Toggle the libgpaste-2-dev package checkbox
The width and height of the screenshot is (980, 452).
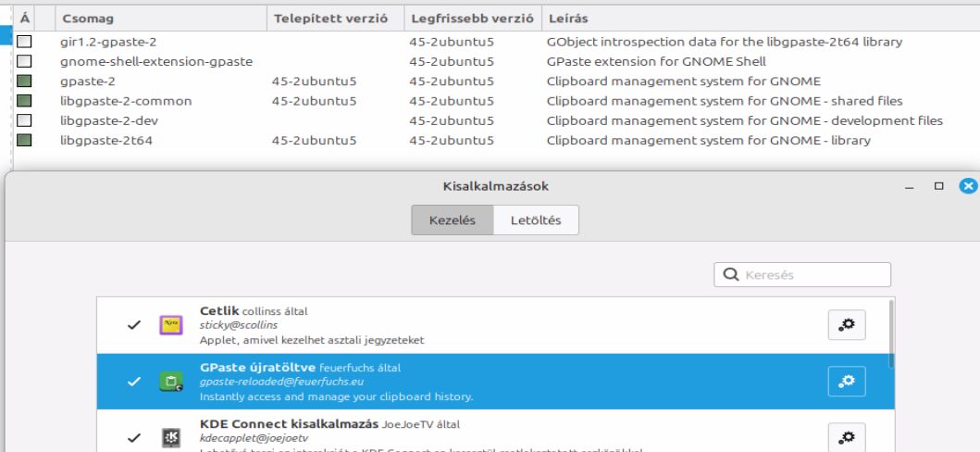click(24, 120)
